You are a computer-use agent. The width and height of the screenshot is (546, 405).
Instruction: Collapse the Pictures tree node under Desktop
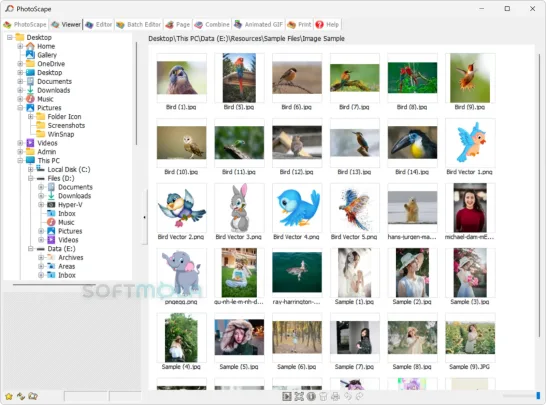[20, 108]
